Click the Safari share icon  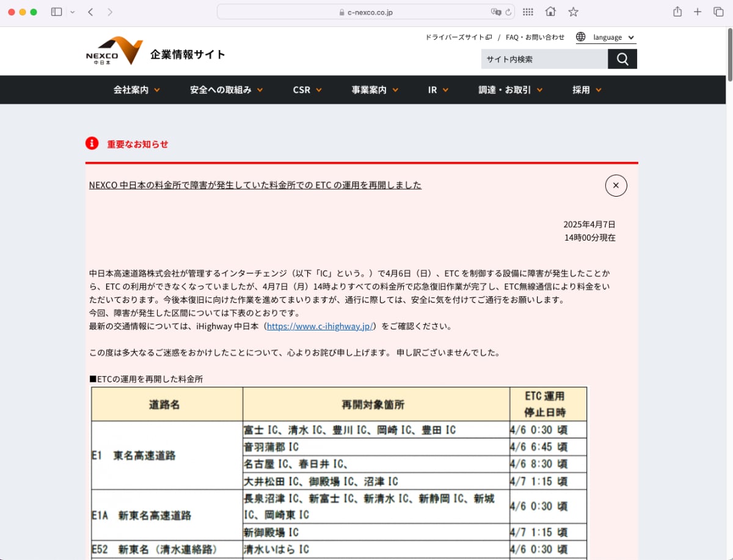point(677,12)
